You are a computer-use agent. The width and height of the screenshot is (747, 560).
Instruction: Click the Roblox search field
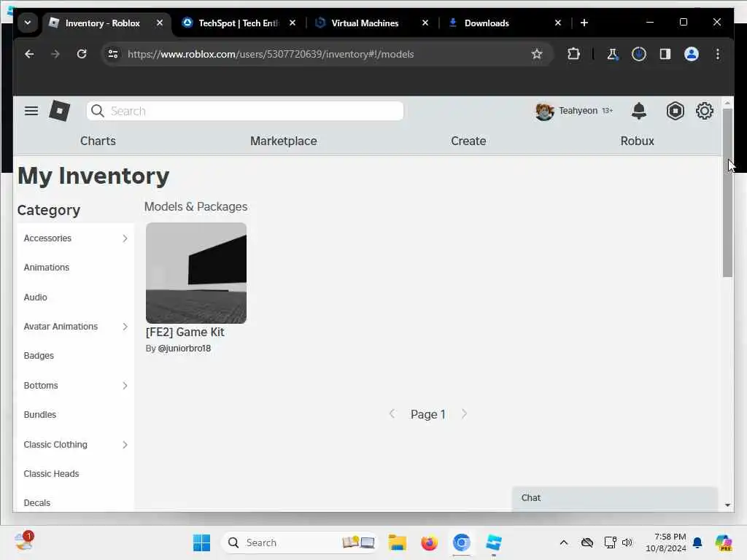point(245,111)
